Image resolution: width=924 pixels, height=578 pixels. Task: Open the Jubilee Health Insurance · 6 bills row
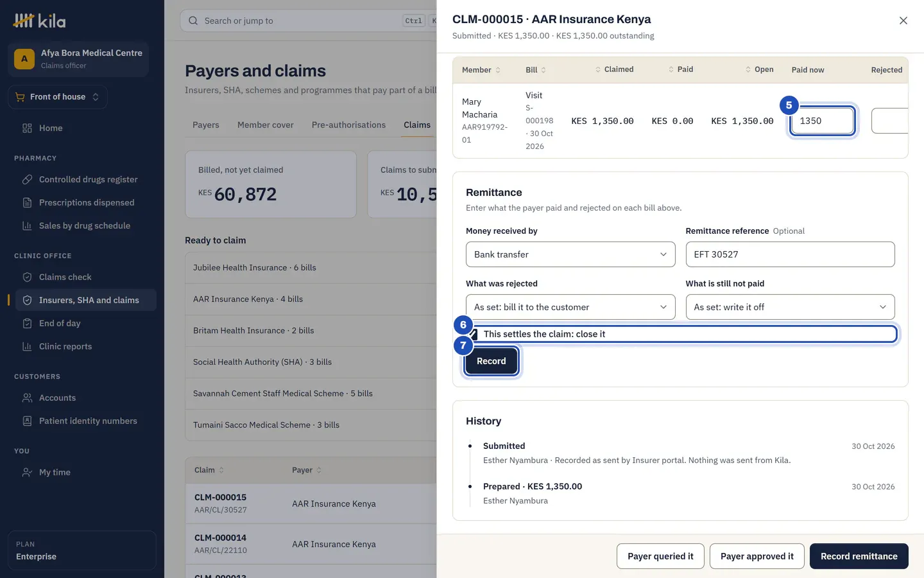click(x=311, y=268)
